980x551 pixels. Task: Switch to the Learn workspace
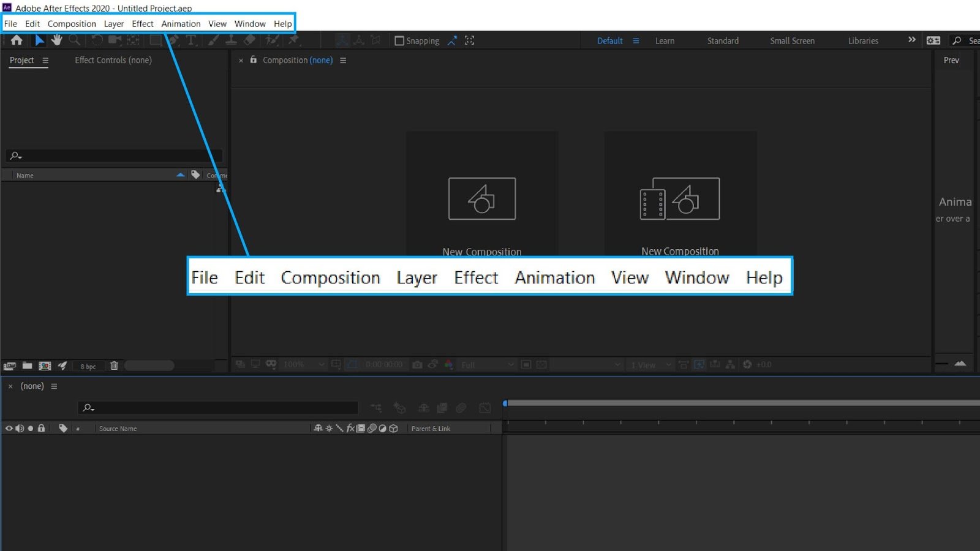[665, 41]
